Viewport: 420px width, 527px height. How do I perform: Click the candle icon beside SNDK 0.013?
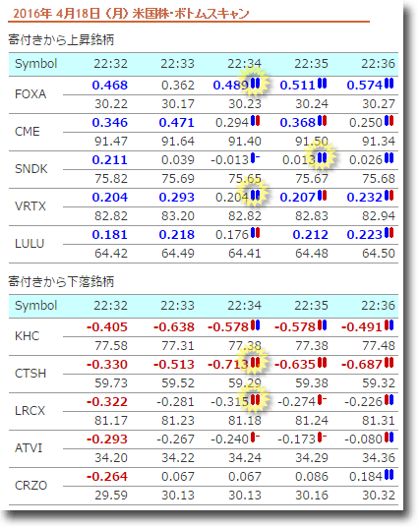coord(323,157)
